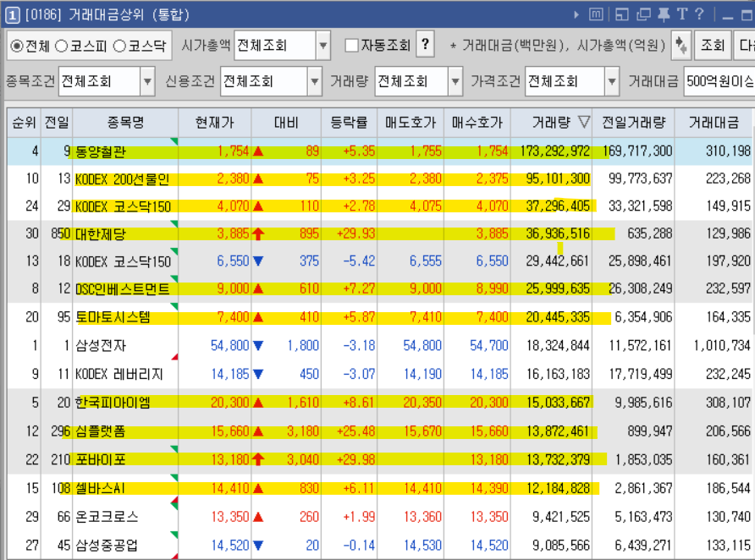
Task: Pin the window with the pushpin icon
Action: pos(664,14)
